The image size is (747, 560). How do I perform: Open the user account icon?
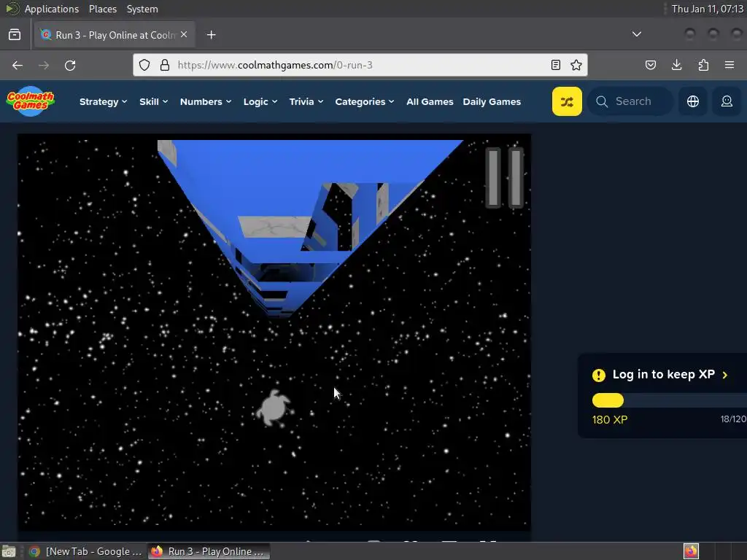pos(727,101)
